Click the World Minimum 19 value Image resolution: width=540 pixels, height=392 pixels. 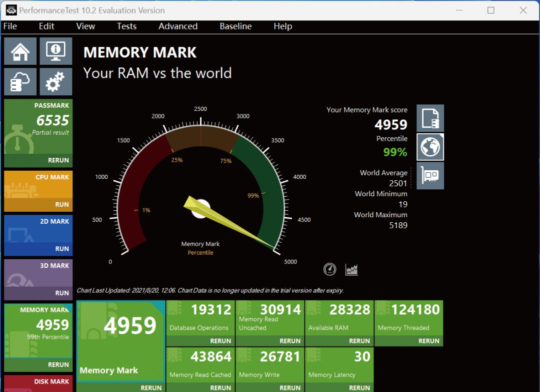click(402, 204)
